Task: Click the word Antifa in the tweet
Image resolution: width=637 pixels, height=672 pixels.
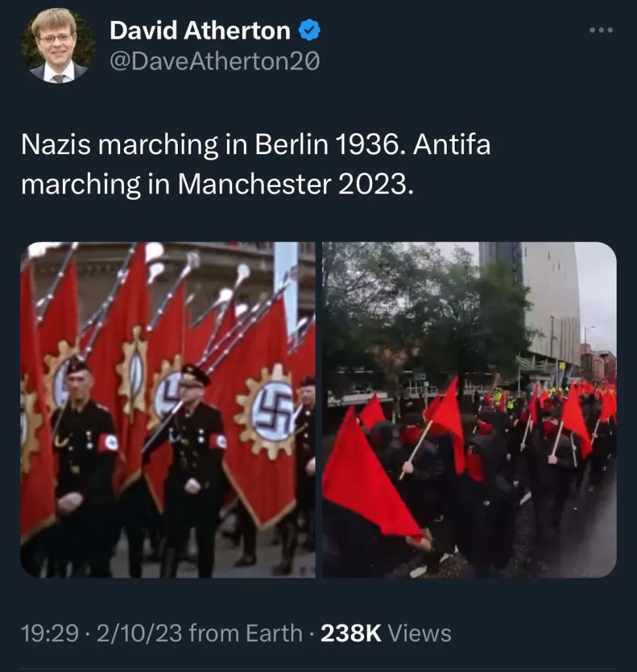Action: tap(451, 144)
